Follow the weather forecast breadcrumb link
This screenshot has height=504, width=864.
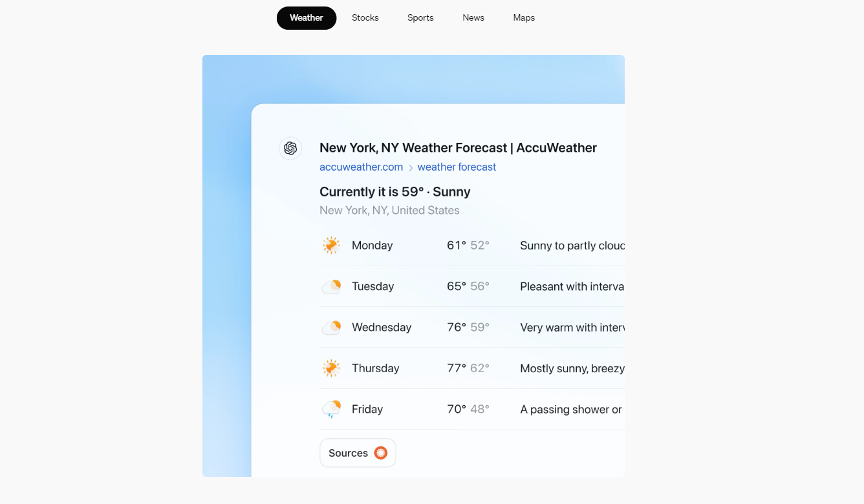point(457,167)
